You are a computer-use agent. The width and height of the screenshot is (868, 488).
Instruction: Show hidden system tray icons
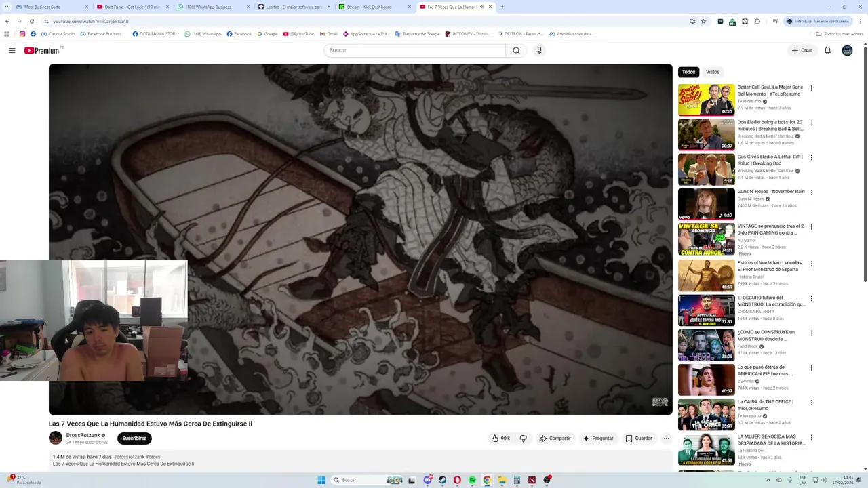768,480
